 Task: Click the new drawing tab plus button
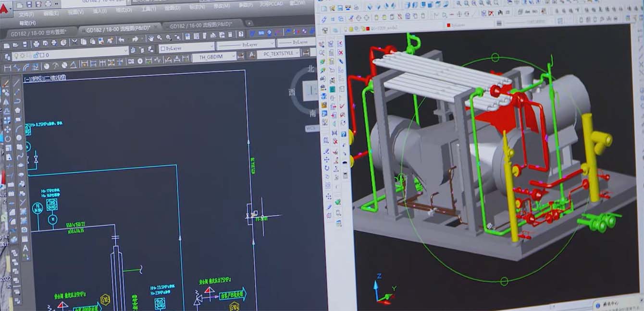pos(248,23)
